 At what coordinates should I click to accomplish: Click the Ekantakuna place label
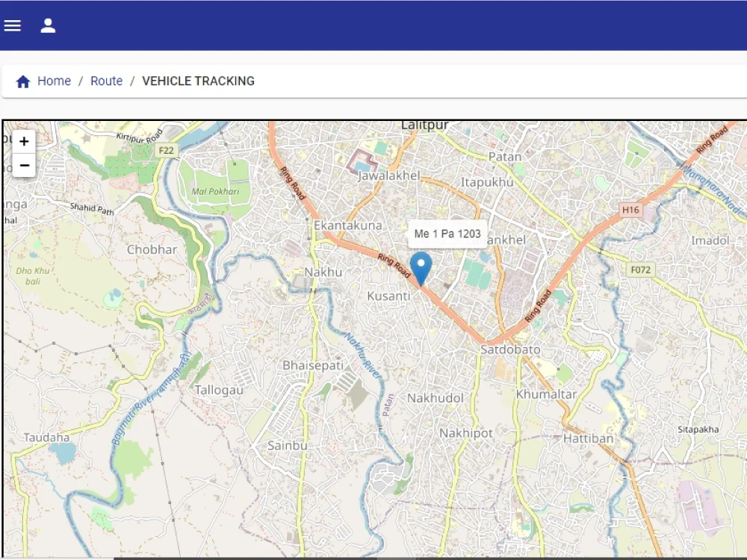(x=348, y=225)
